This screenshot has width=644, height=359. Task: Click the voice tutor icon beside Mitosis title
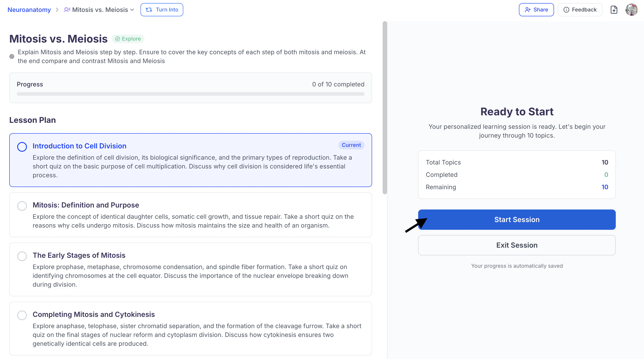click(x=67, y=10)
